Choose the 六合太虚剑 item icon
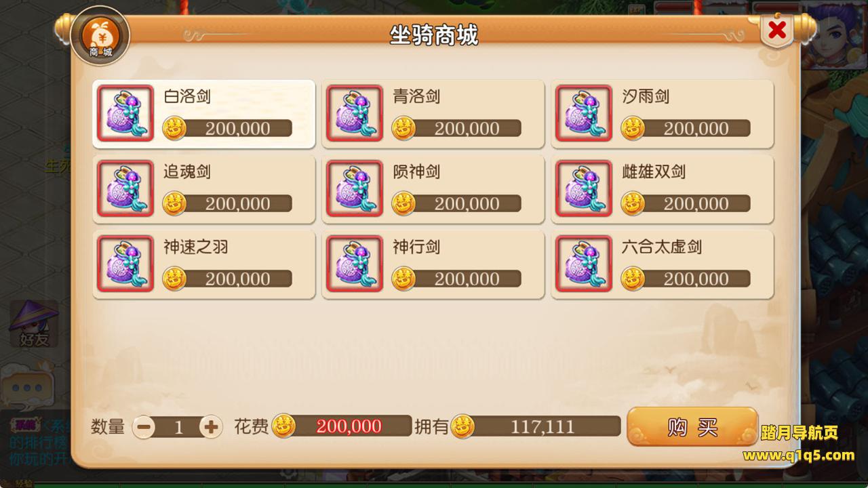868x488 pixels. tap(584, 264)
